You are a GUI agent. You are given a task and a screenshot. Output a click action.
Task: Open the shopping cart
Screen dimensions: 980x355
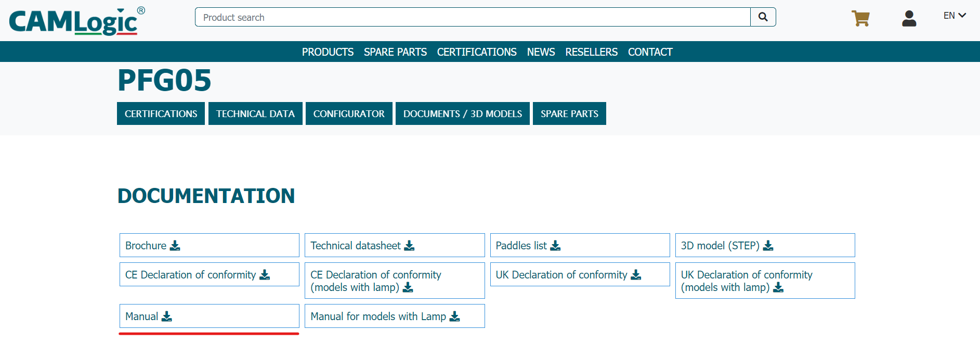click(x=860, y=18)
